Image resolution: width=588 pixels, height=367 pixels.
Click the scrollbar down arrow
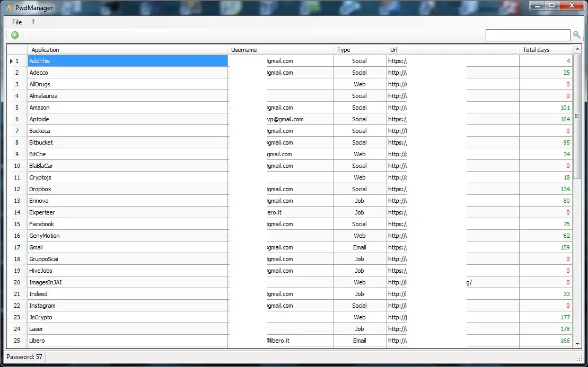tap(577, 344)
